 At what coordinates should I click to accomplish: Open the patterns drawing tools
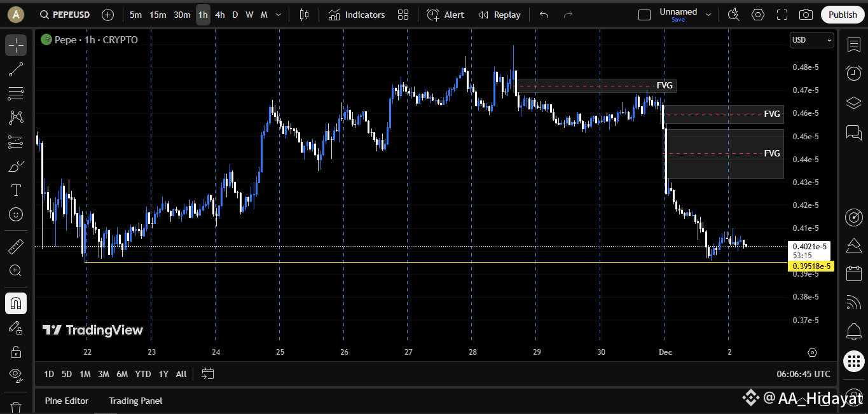tap(16, 118)
